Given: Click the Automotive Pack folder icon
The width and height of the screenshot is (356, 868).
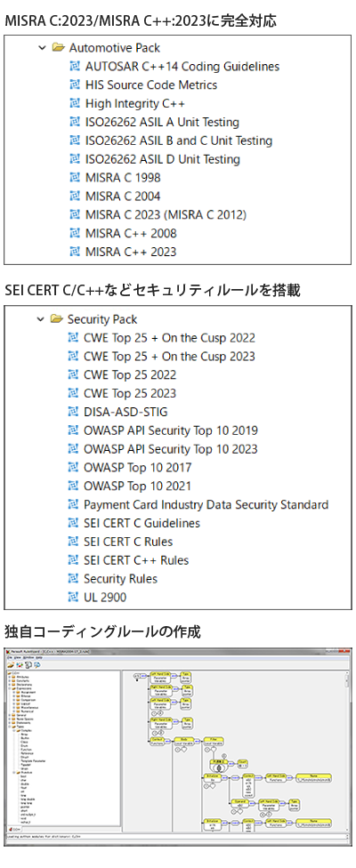Looking at the screenshot, I should pos(58,48).
